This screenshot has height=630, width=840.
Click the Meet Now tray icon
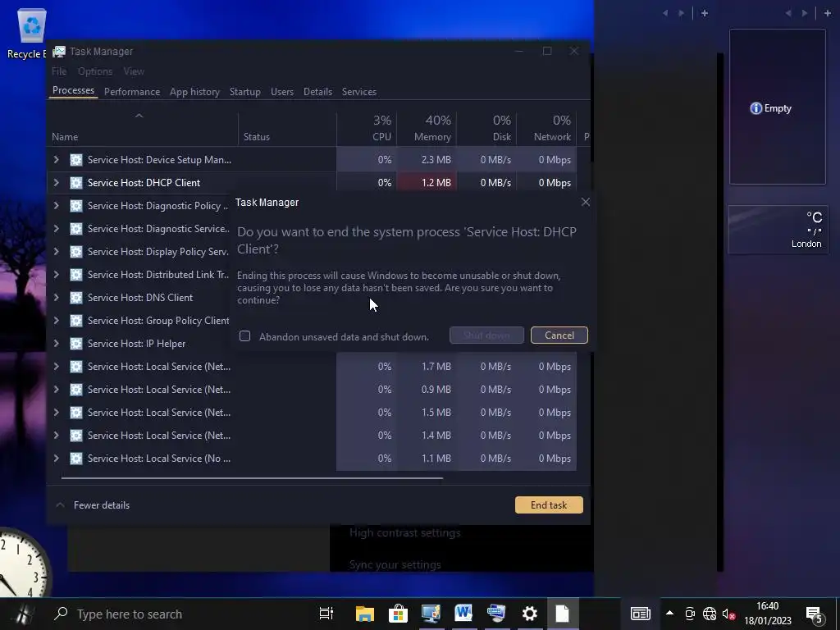(x=690, y=614)
